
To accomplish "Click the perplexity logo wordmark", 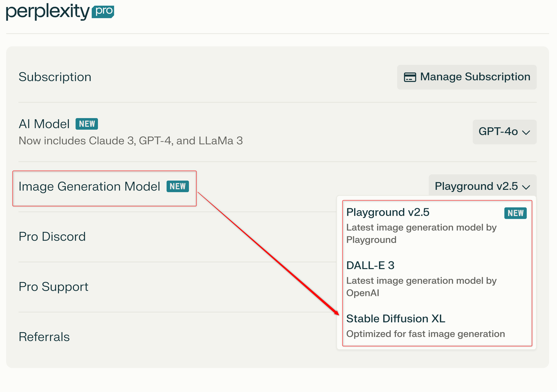I will click(x=47, y=12).
